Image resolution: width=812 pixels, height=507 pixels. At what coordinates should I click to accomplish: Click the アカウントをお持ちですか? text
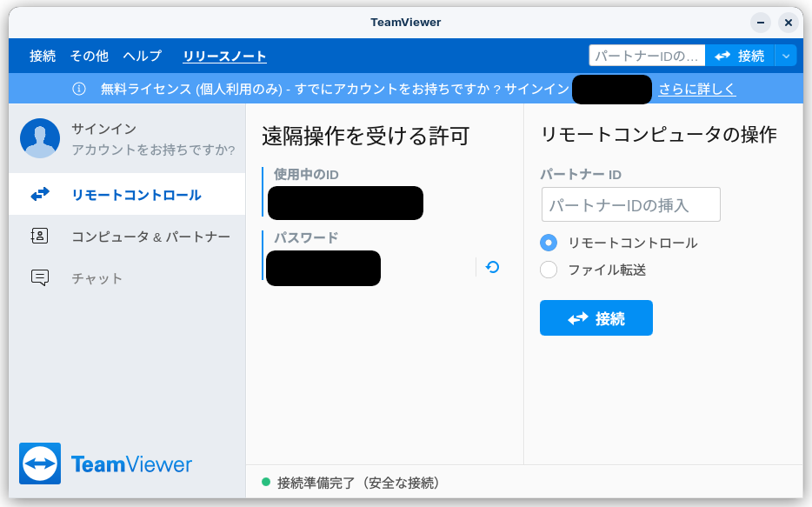click(153, 150)
